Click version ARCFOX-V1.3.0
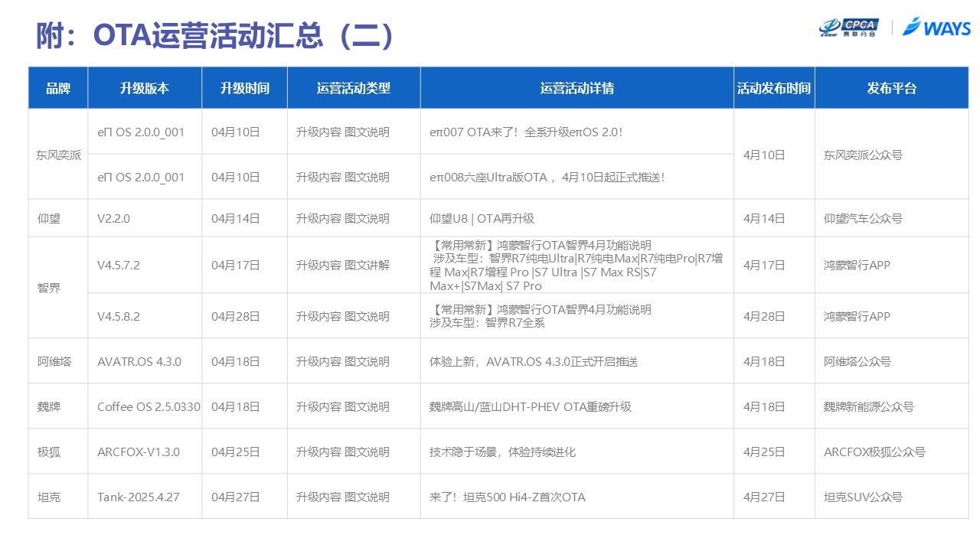The width and height of the screenshot is (980, 551). click(x=139, y=452)
